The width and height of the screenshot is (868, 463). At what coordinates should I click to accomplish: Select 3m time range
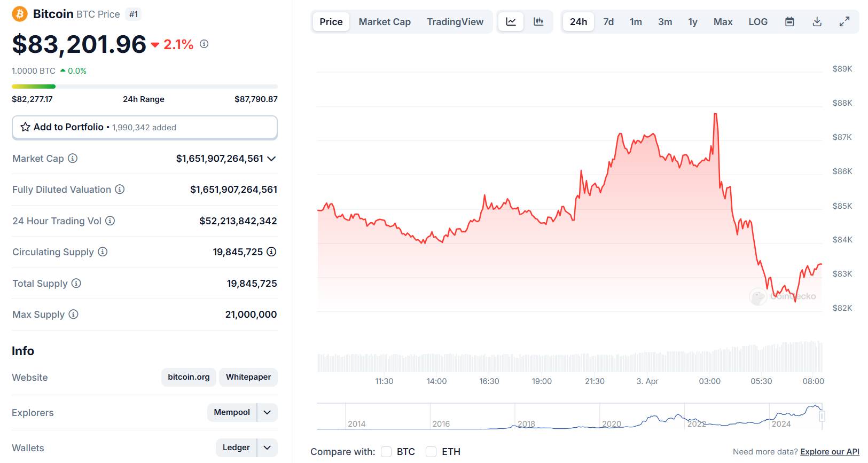pyautogui.click(x=665, y=22)
